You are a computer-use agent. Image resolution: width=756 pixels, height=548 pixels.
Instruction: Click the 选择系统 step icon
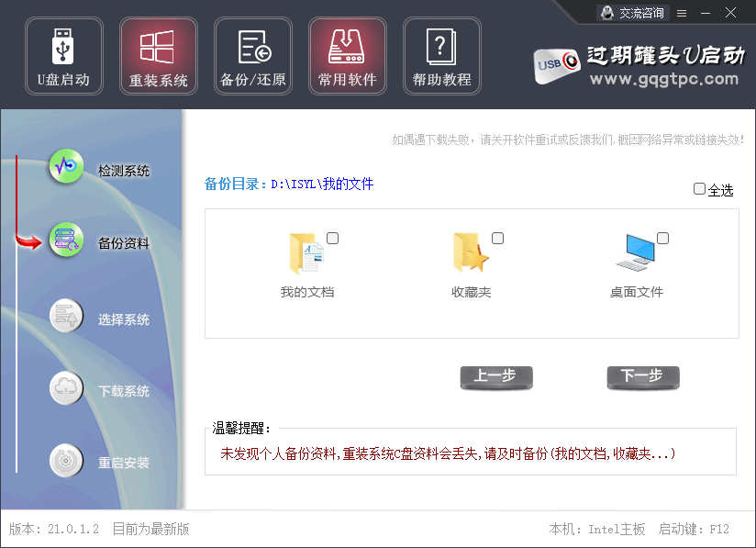coord(67,316)
